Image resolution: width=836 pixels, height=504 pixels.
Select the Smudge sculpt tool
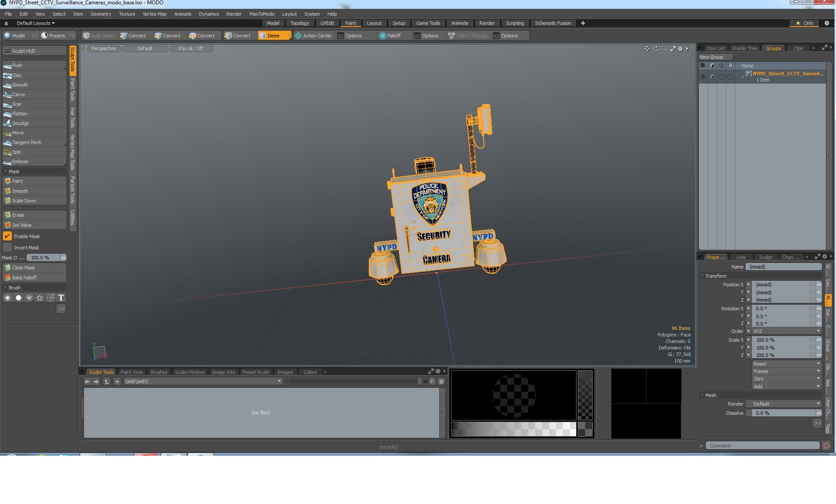click(34, 123)
